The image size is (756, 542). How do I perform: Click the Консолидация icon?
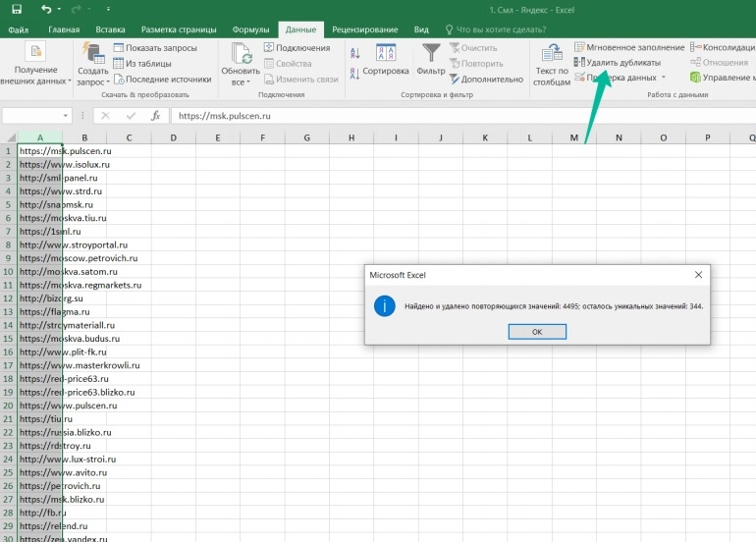(x=695, y=47)
